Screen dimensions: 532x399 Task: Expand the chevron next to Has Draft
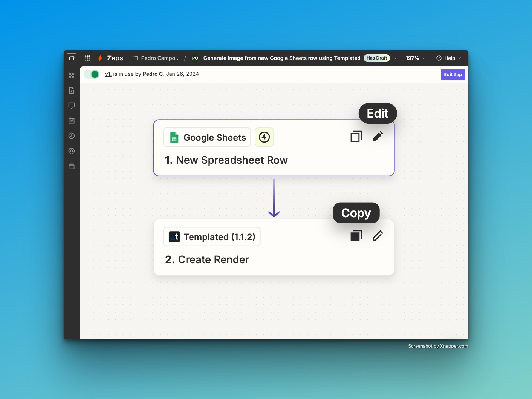tap(396, 58)
